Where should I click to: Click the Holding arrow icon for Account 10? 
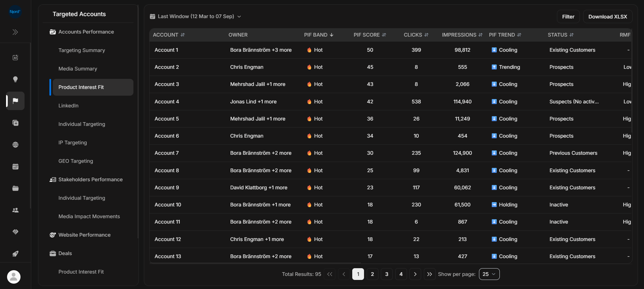point(494,205)
